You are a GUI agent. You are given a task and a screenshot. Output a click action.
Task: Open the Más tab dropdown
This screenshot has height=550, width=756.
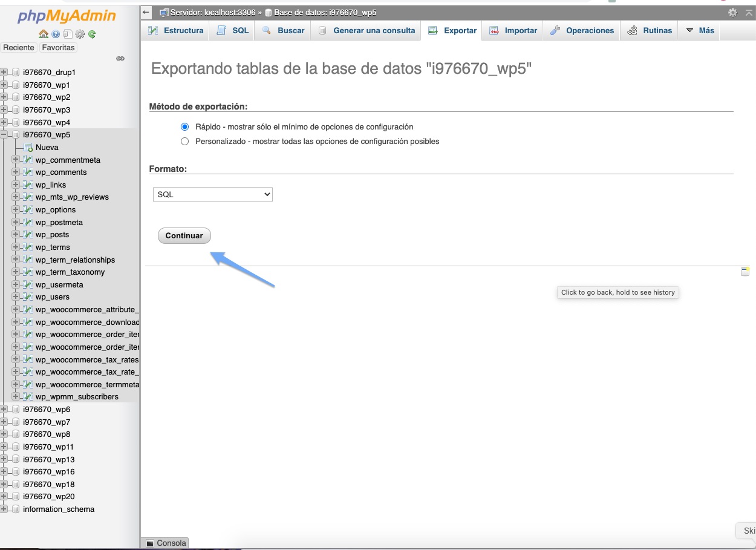(700, 31)
